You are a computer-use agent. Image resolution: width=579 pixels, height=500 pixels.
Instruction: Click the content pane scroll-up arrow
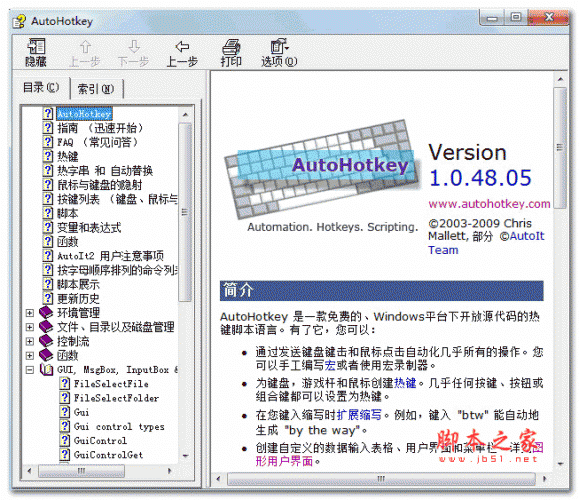pos(560,79)
